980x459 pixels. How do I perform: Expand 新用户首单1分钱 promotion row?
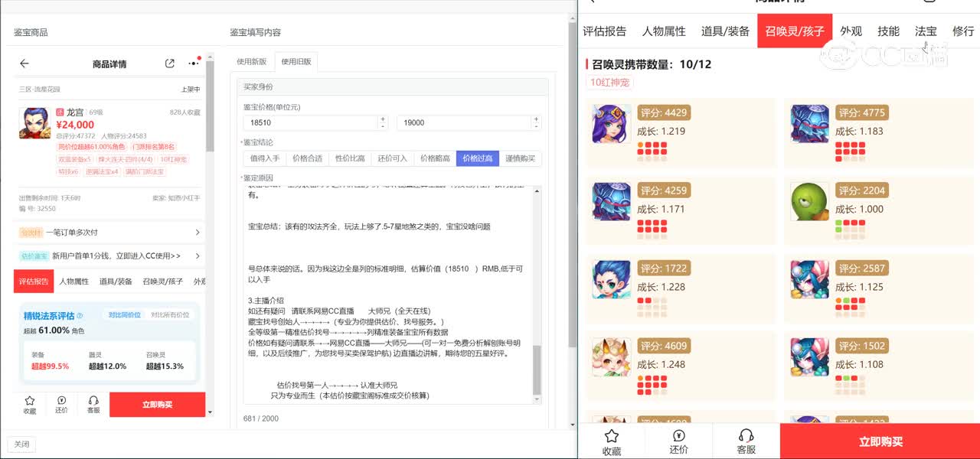[109, 256]
